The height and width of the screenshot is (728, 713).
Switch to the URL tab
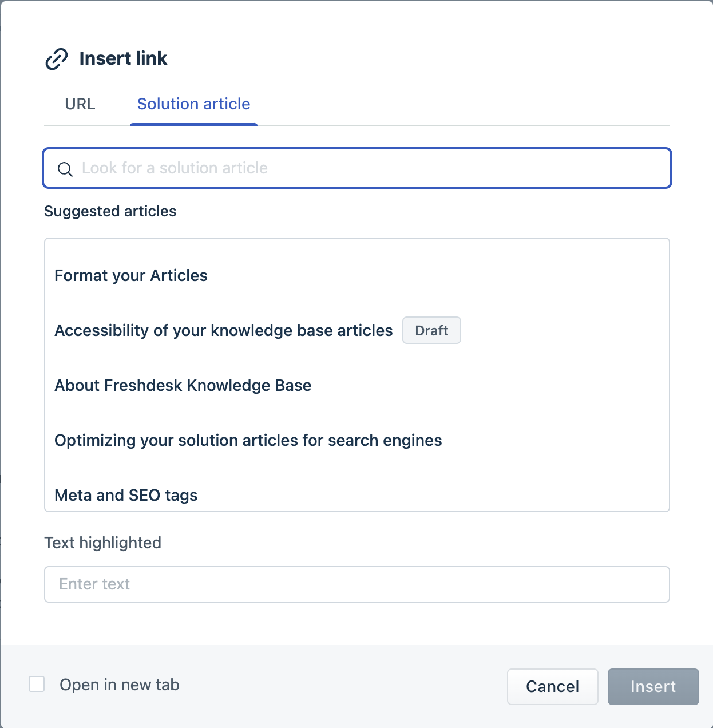tap(80, 104)
